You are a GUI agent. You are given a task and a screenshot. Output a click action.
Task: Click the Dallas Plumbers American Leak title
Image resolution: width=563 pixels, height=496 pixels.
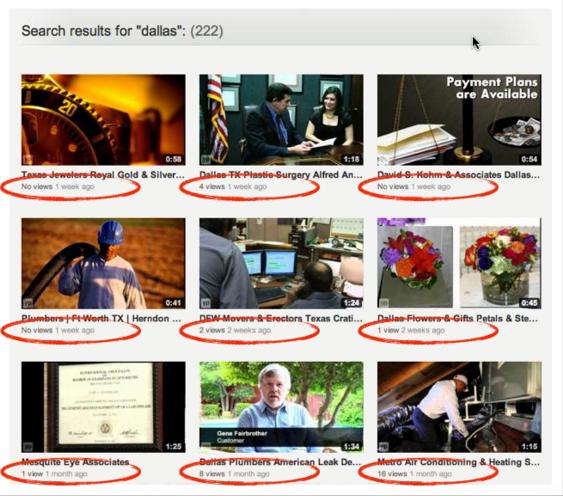pyautogui.click(x=280, y=462)
